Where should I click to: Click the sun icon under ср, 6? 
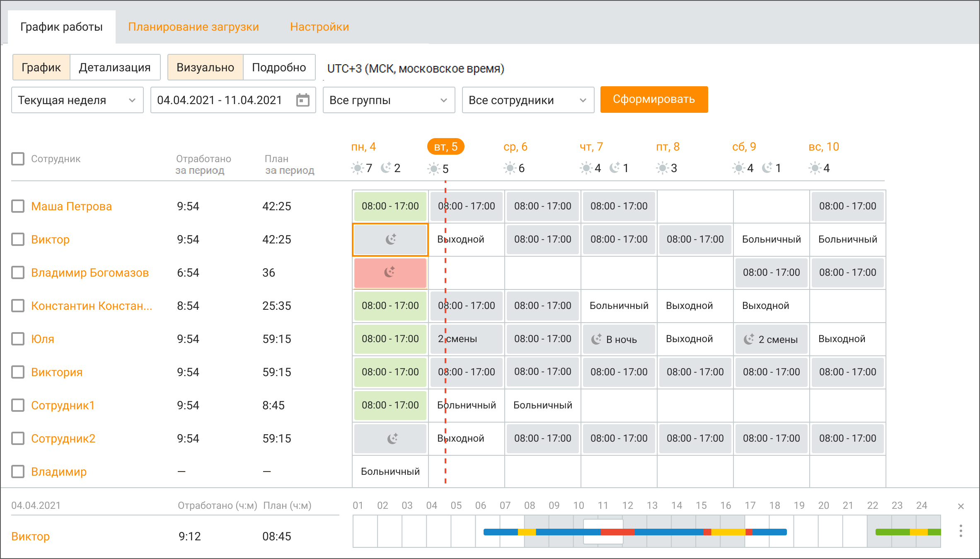510,168
